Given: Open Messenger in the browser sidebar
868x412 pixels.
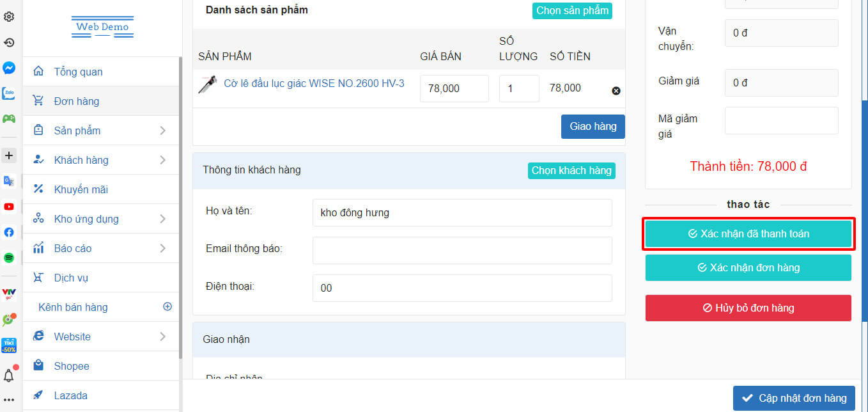Looking at the screenshot, I should [9, 68].
